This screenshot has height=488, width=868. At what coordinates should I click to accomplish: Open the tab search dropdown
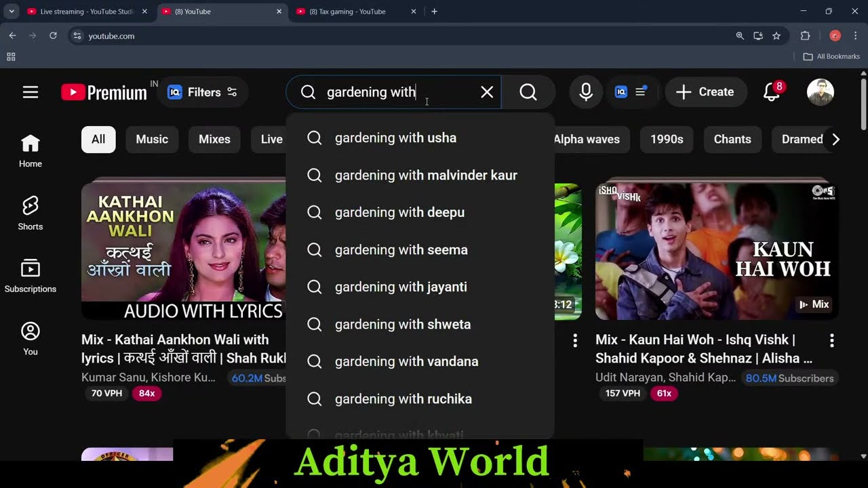coord(12,12)
